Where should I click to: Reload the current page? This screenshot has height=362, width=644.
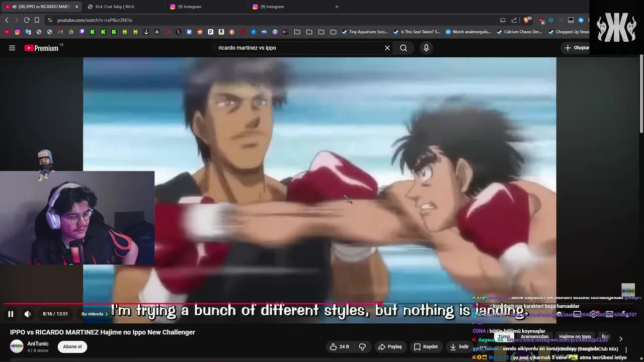tap(27, 20)
